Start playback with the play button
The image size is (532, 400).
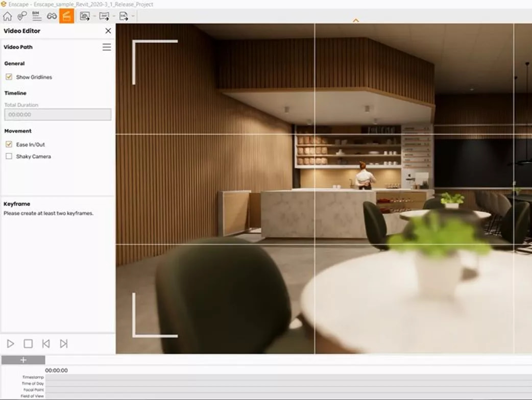11,344
